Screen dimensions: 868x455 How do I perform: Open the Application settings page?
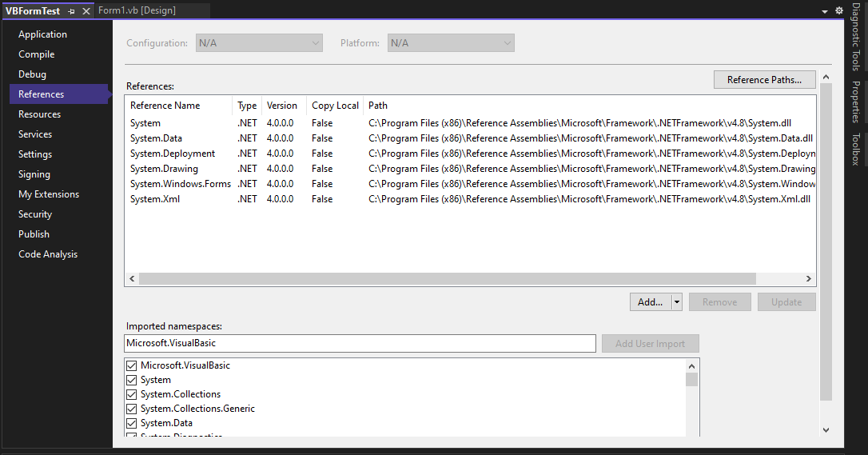click(42, 34)
